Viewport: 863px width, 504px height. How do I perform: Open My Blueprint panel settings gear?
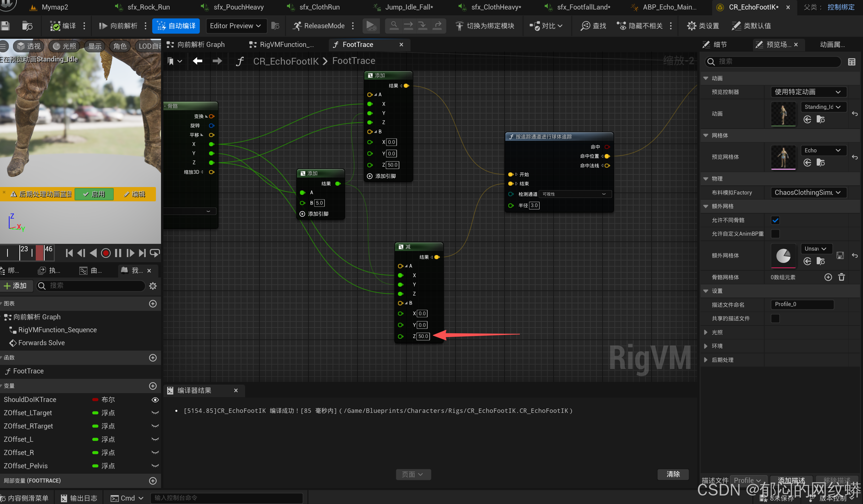coord(153,286)
